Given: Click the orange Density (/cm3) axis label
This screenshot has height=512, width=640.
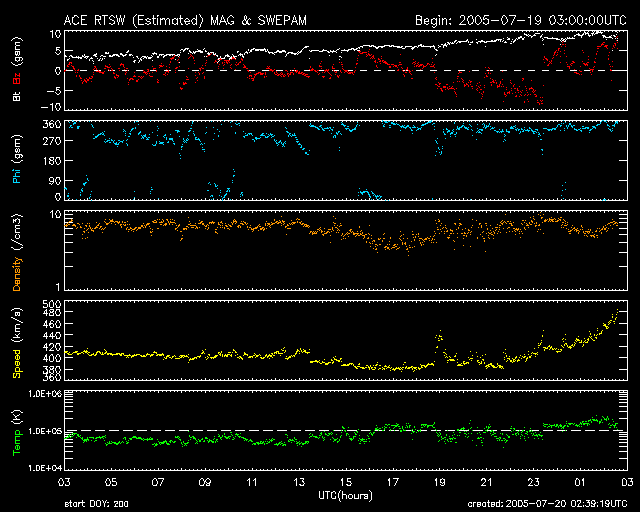Looking at the screenshot, I should click(16, 250).
